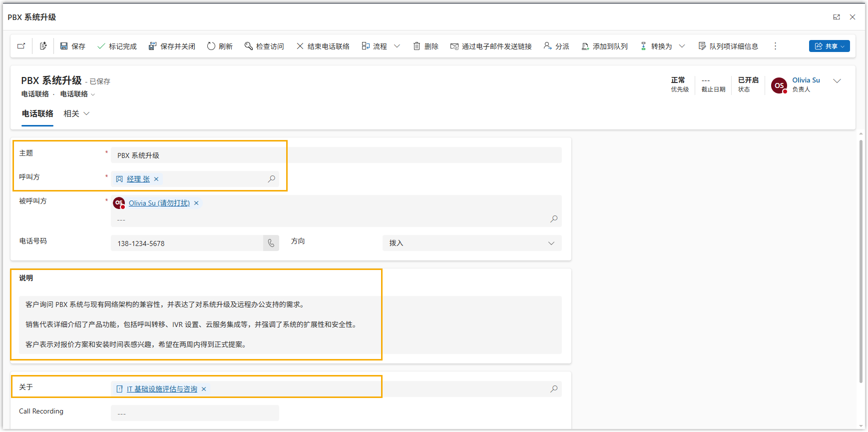Click the Refresh (刷新) icon

(x=211, y=46)
